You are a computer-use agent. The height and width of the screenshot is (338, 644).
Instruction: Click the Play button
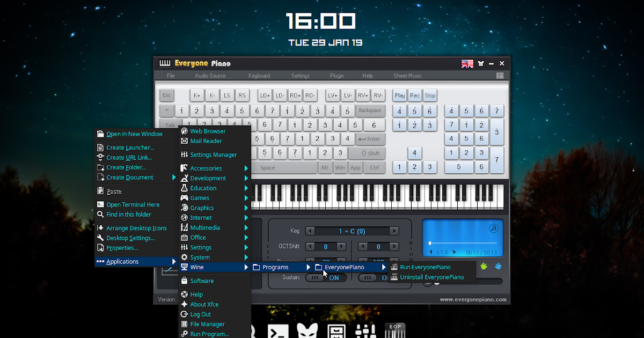(400, 95)
